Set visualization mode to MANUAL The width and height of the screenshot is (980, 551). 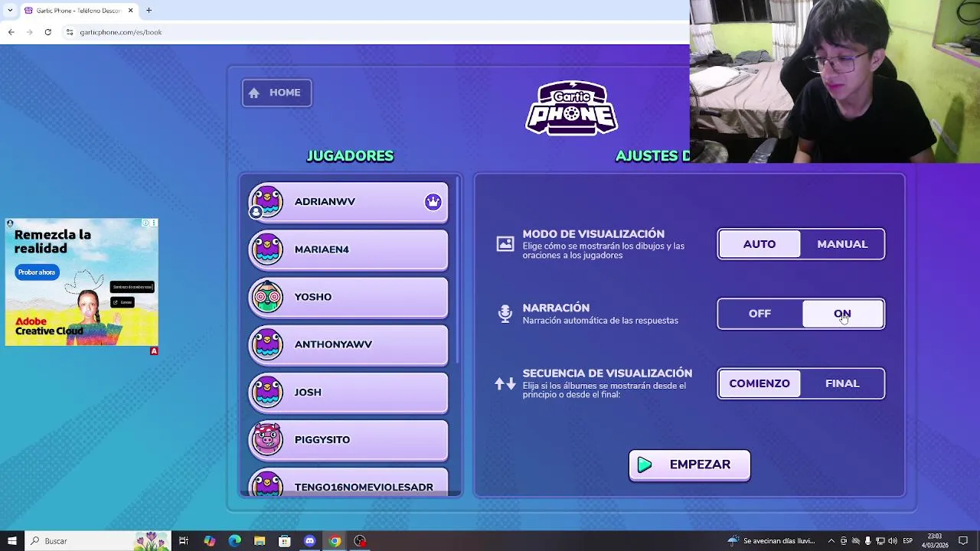(x=842, y=244)
